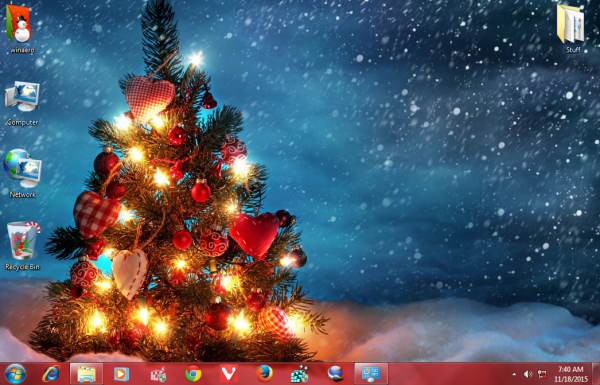The image size is (600, 385).
Task: Open the brick firewall taskbar icon
Action: [158, 374]
